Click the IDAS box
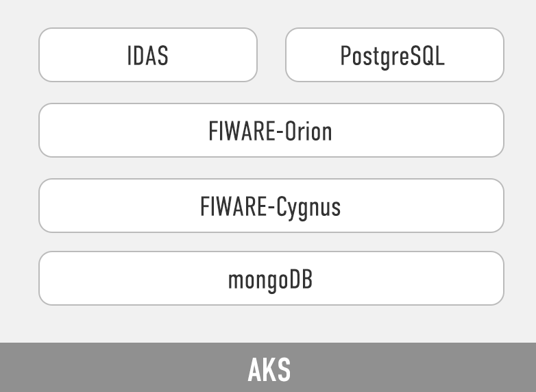This screenshot has width=536, height=392. [148, 55]
